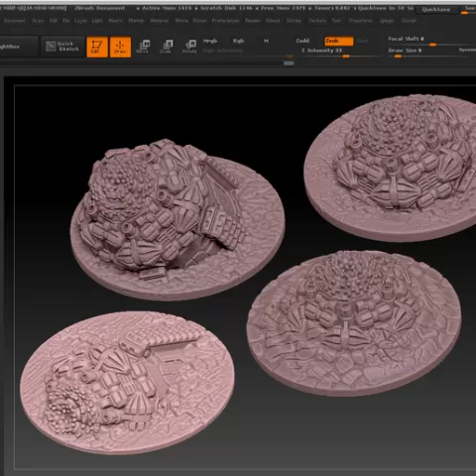Open the Preferences menu
Viewport: 476px width, 476px height.
[x=225, y=21]
